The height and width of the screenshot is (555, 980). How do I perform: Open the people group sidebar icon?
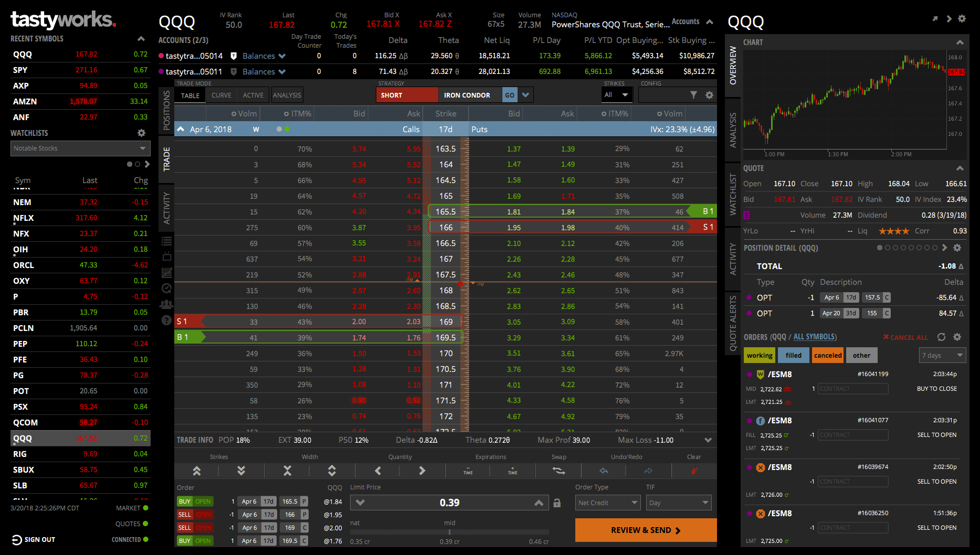(x=166, y=304)
